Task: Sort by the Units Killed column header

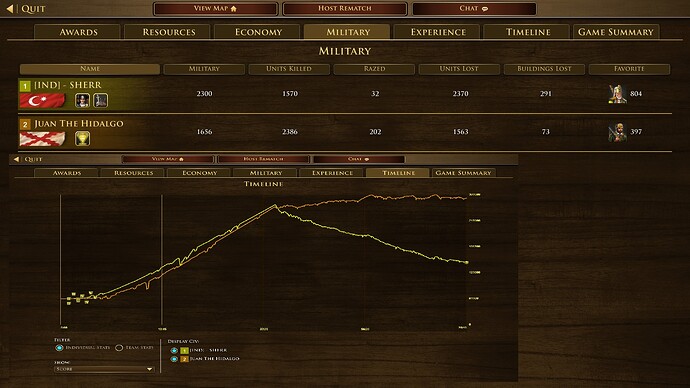Action: 289,69
